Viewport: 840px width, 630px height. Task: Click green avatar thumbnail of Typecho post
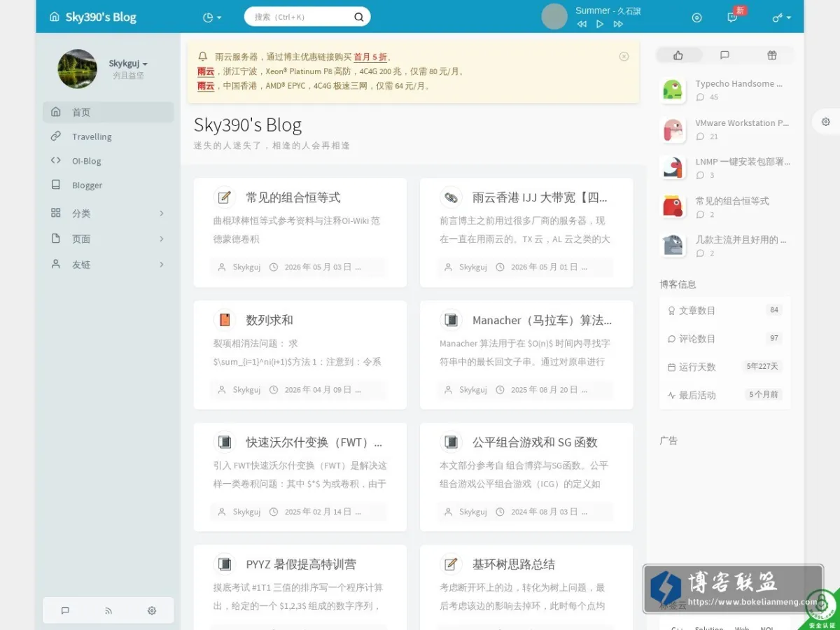(x=673, y=90)
